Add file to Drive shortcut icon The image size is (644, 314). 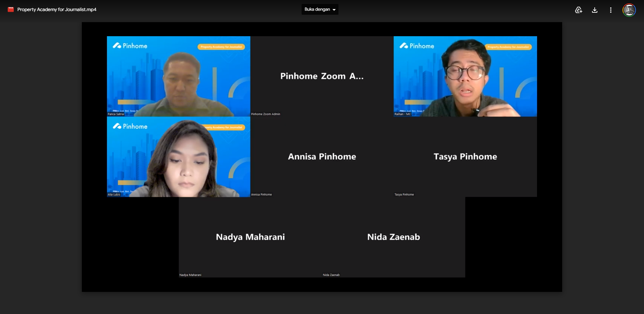tap(579, 10)
